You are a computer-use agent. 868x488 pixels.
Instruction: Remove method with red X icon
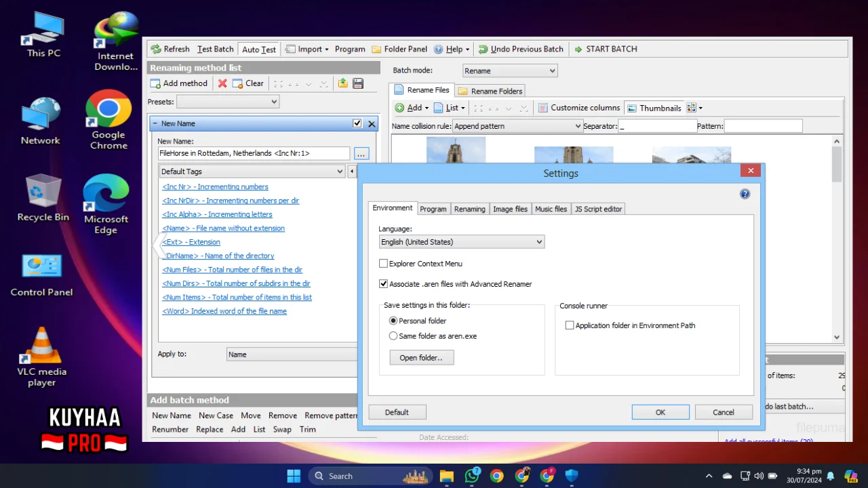(x=222, y=83)
